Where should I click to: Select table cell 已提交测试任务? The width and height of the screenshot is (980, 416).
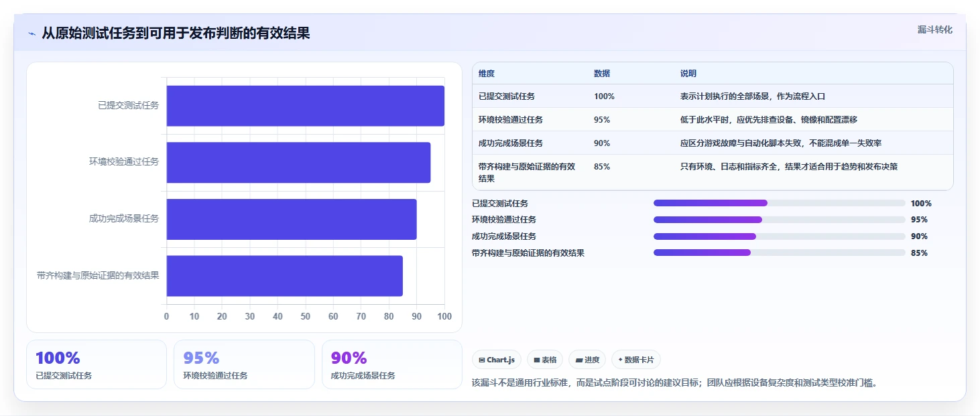pos(507,96)
